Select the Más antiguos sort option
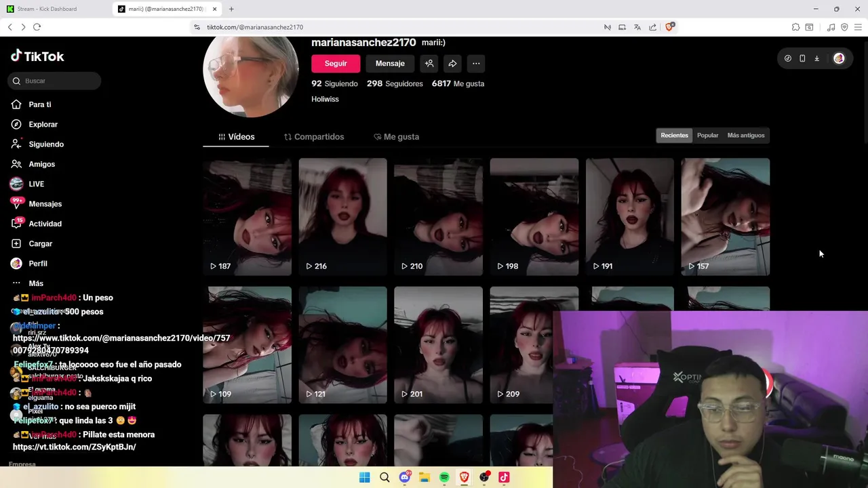868x488 pixels. coord(746,136)
